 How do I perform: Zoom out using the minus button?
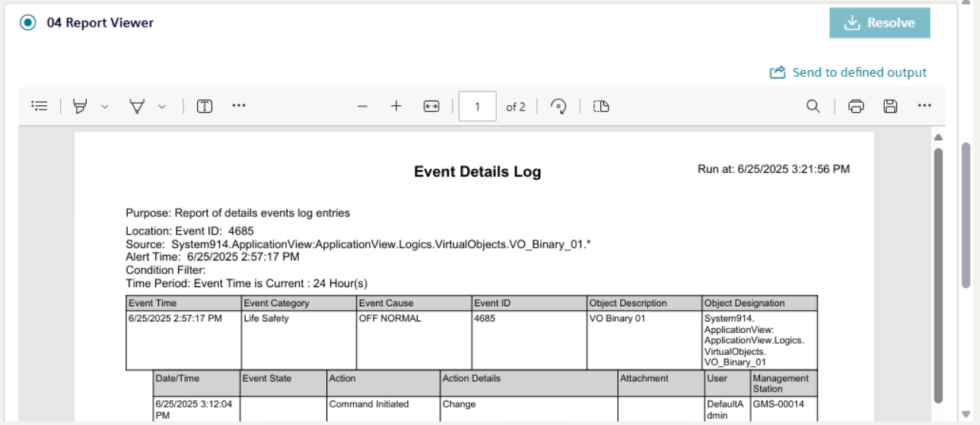point(362,107)
